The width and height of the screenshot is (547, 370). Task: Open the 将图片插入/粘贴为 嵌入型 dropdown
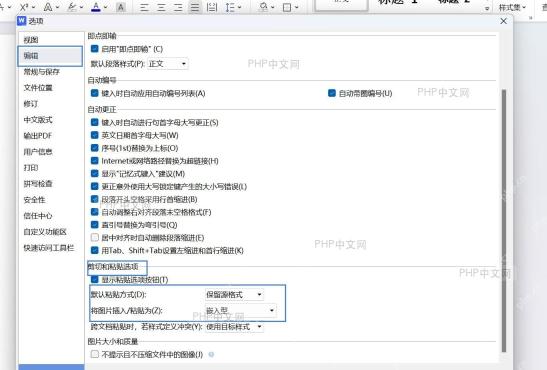pyautogui.click(x=241, y=310)
